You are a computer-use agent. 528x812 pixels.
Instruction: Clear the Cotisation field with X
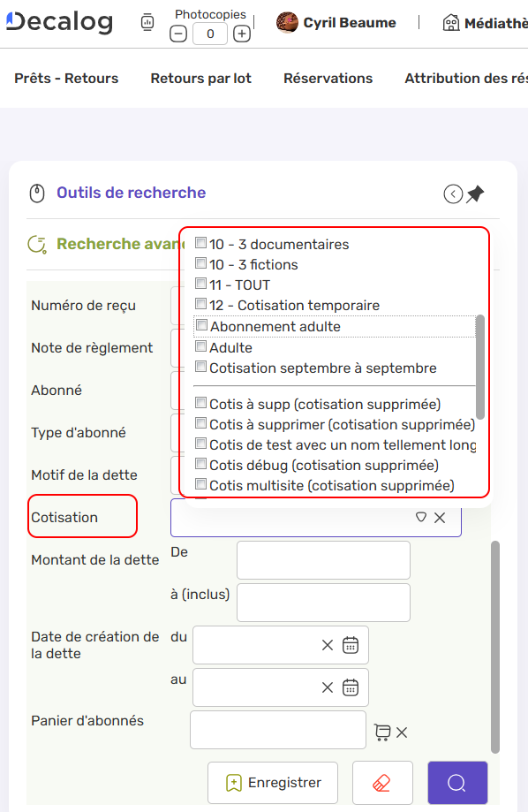click(440, 518)
